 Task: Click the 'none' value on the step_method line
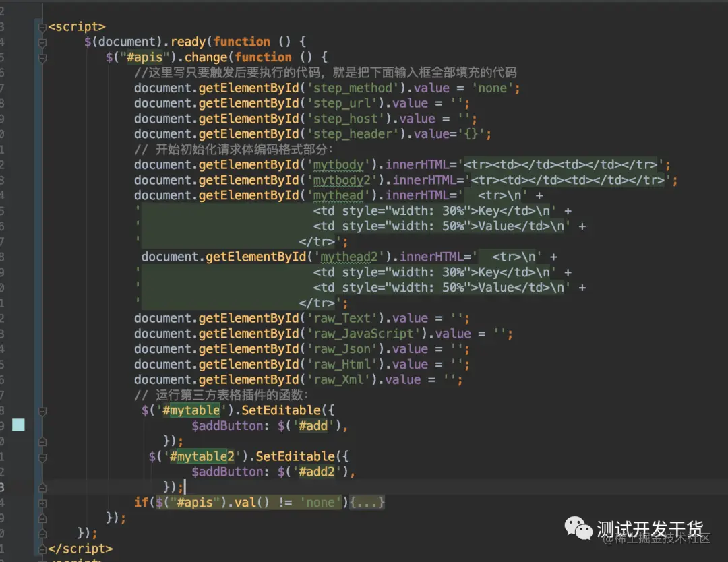click(492, 88)
